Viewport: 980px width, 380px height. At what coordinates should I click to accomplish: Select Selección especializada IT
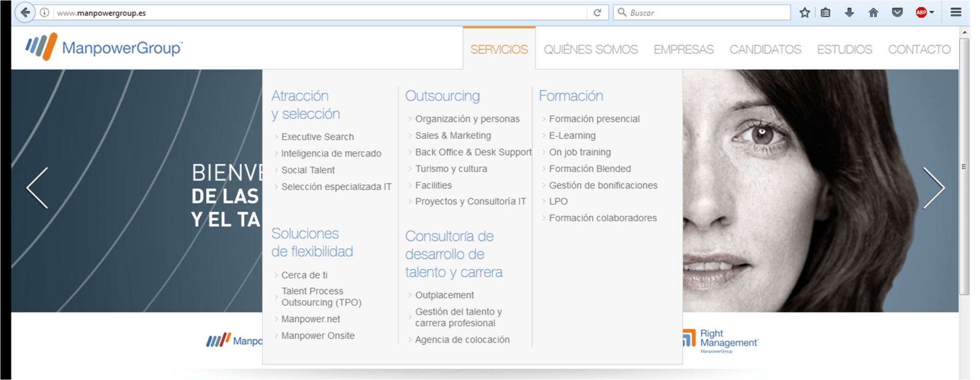coord(336,187)
